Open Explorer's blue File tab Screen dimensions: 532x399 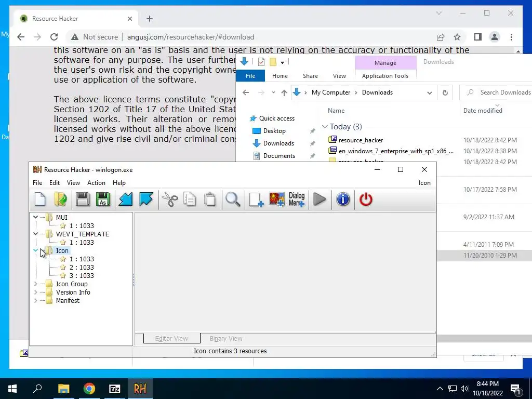tap(250, 76)
